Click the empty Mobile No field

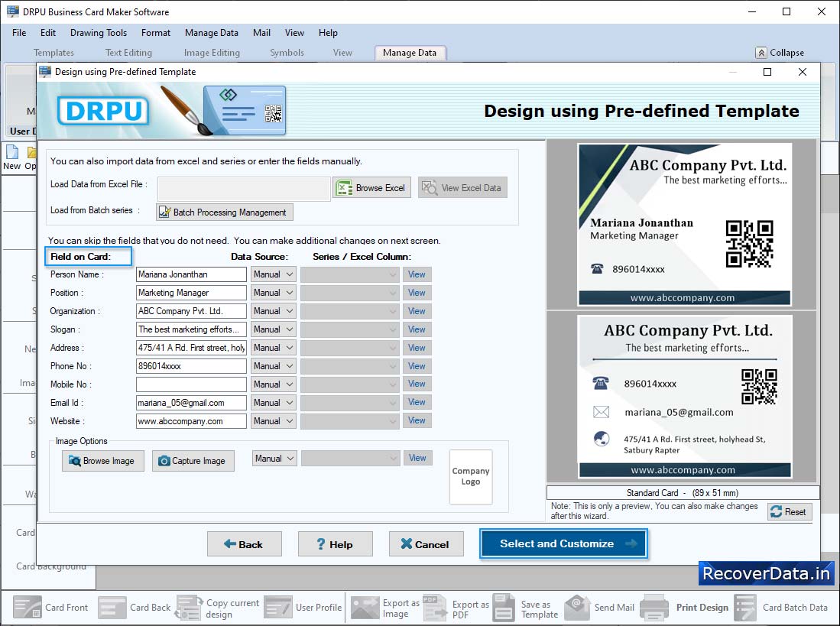coord(191,384)
